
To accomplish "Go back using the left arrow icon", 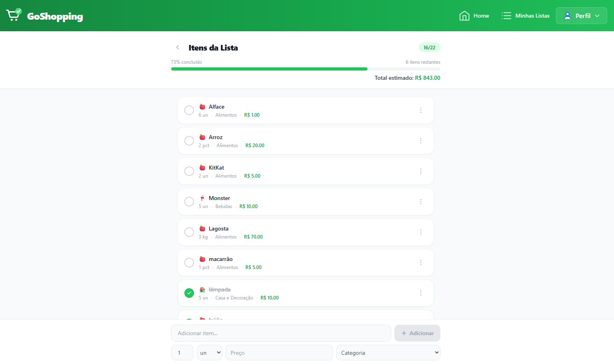I will 178,47.
